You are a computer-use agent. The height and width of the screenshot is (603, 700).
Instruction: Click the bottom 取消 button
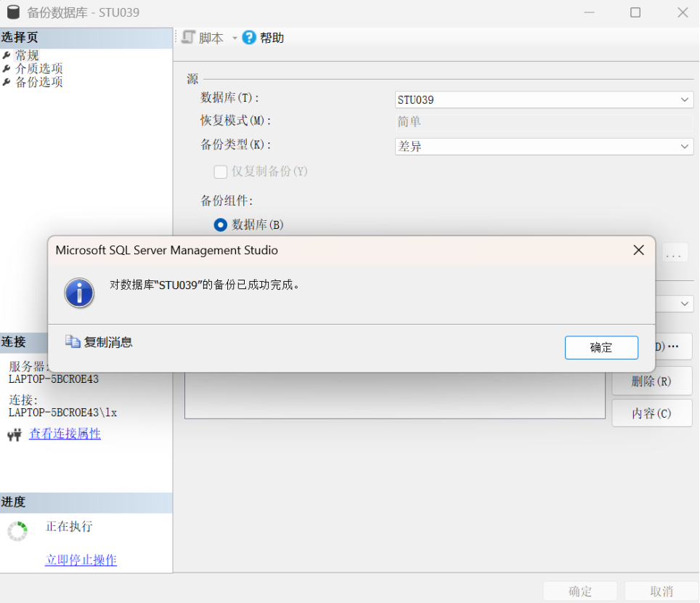click(662, 591)
